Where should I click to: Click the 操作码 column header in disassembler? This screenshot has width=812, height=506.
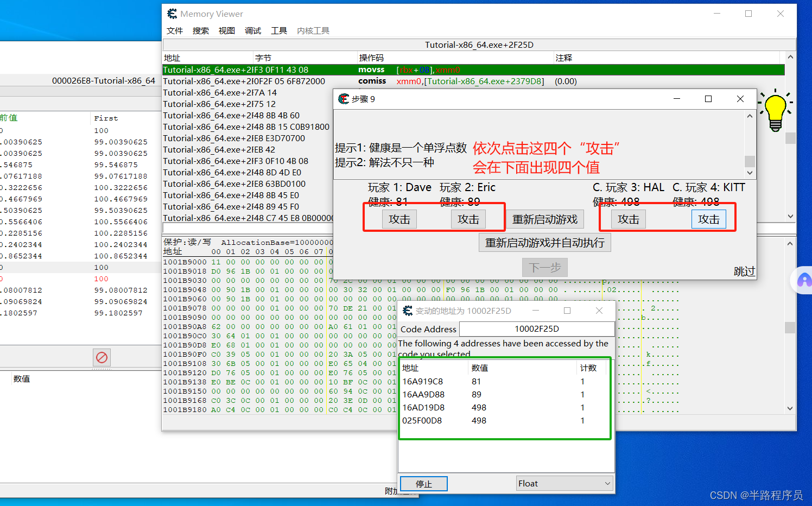point(455,58)
